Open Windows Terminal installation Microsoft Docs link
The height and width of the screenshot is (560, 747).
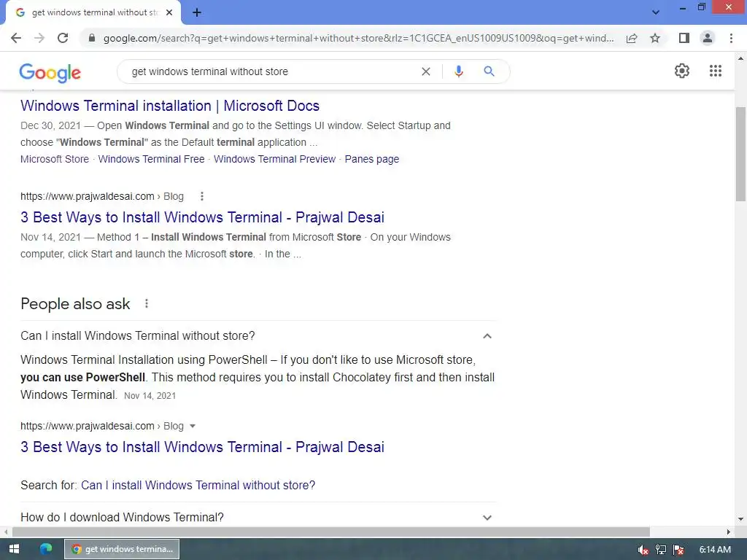click(x=170, y=106)
